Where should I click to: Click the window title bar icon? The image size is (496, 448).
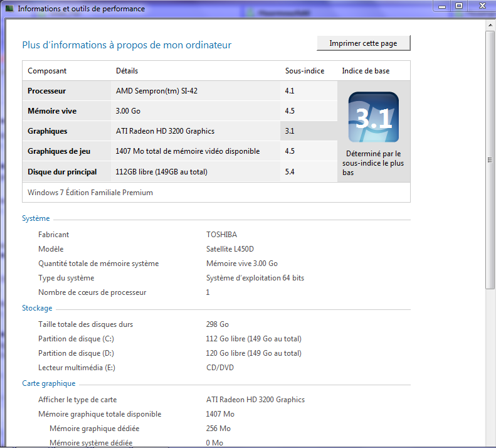tap(9, 9)
